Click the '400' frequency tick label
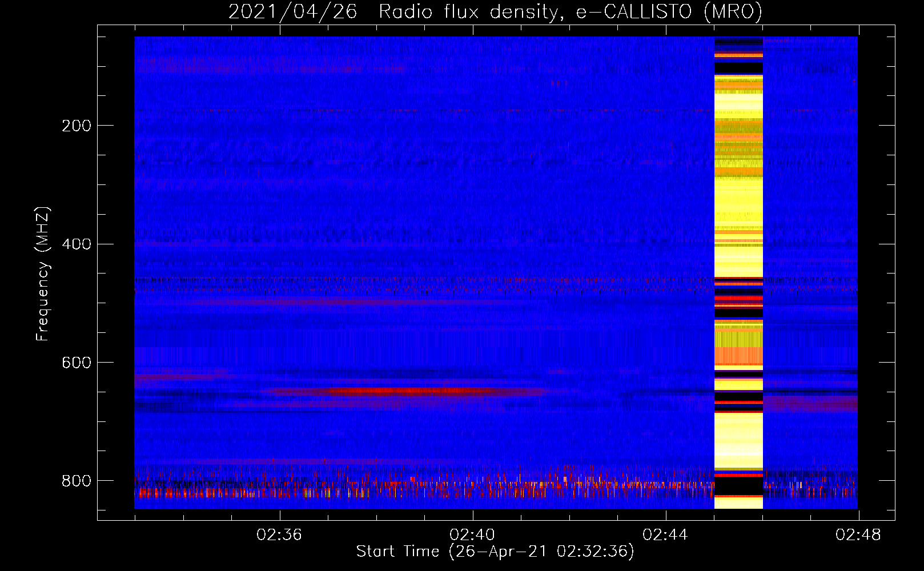Viewport: 924px width, 571px height. (77, 244)
